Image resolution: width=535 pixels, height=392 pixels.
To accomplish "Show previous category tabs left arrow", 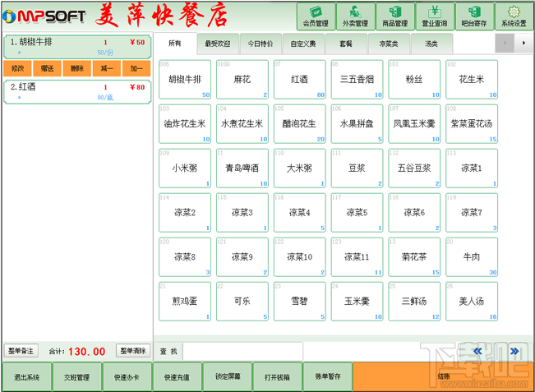I will click(x=505, y=43).
